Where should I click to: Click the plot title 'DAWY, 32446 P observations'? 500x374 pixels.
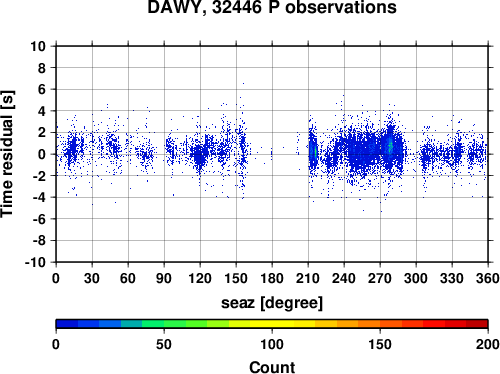point(272,7)
